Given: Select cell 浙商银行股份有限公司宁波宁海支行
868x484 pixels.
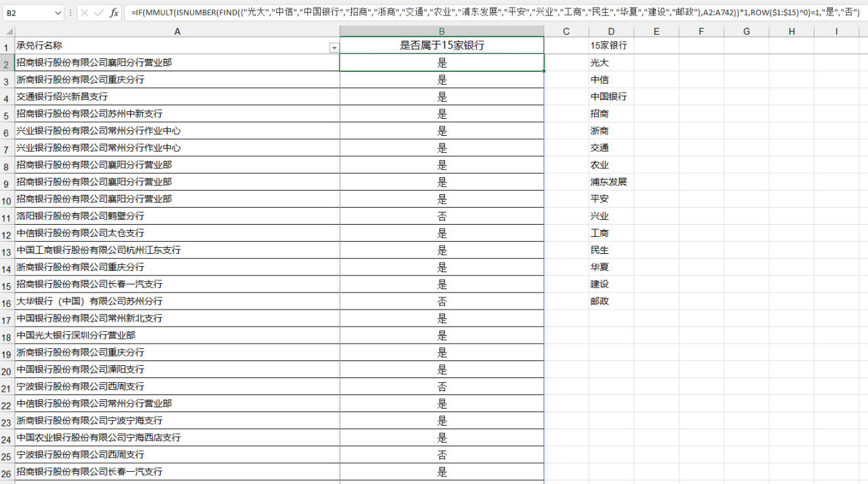Looking at the screenshot, I should pos(177,420).
